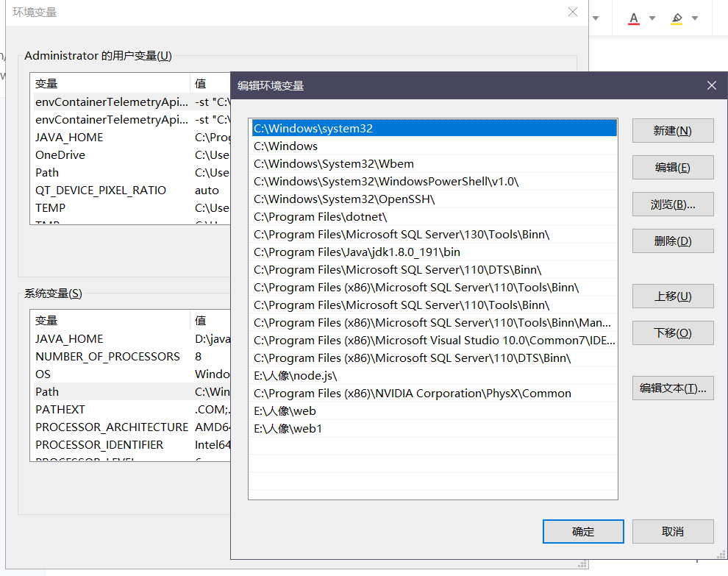Select Program Files (x86) SQL Server\110\Tools\Binn\ entry
This screenshot has height=576, width=728.
tap(434, 287)
